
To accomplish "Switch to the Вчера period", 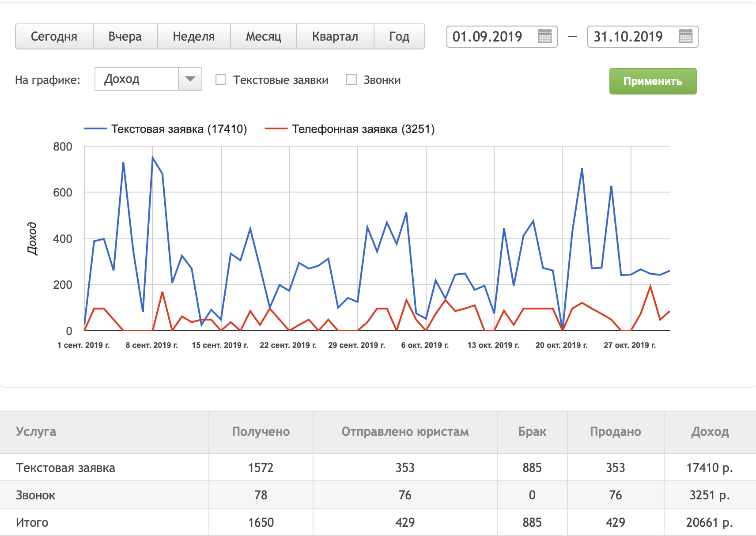I will click(x=125, y=36).
